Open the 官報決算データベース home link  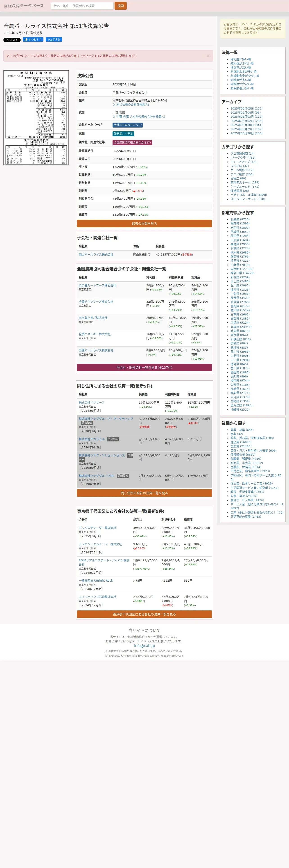(24, 6)
